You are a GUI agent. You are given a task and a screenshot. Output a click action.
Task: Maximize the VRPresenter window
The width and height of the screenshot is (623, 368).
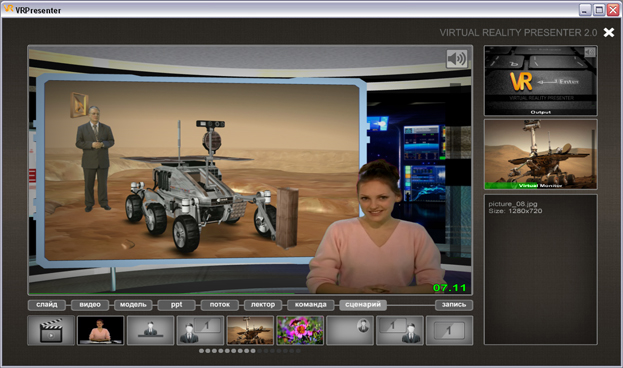(599, 10)
